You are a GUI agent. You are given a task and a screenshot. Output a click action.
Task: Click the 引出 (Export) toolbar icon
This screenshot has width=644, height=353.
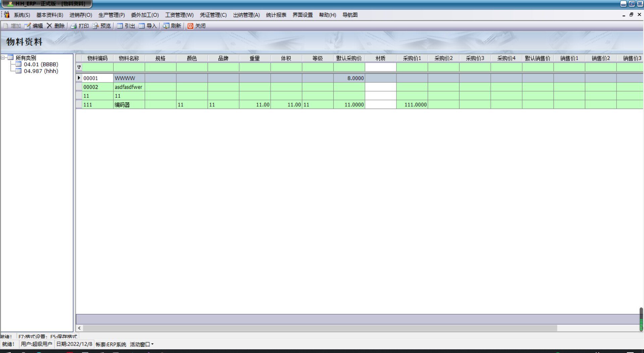120,26
